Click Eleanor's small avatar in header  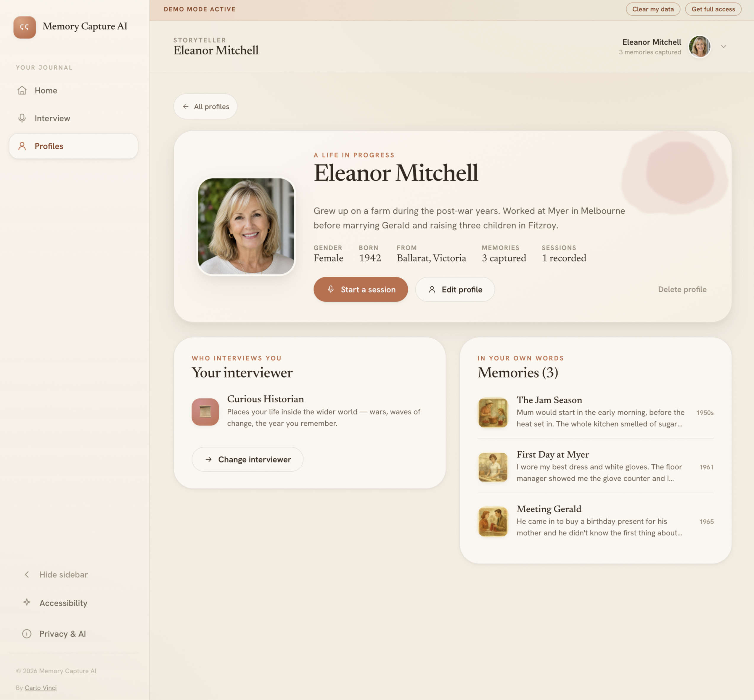pyautogui.click(x=699, y=46)
